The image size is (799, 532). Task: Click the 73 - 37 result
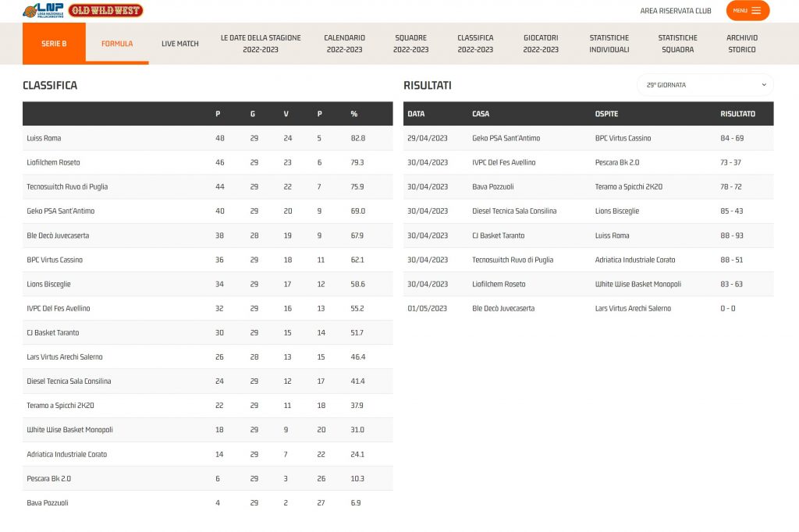[x=730, y=162]
